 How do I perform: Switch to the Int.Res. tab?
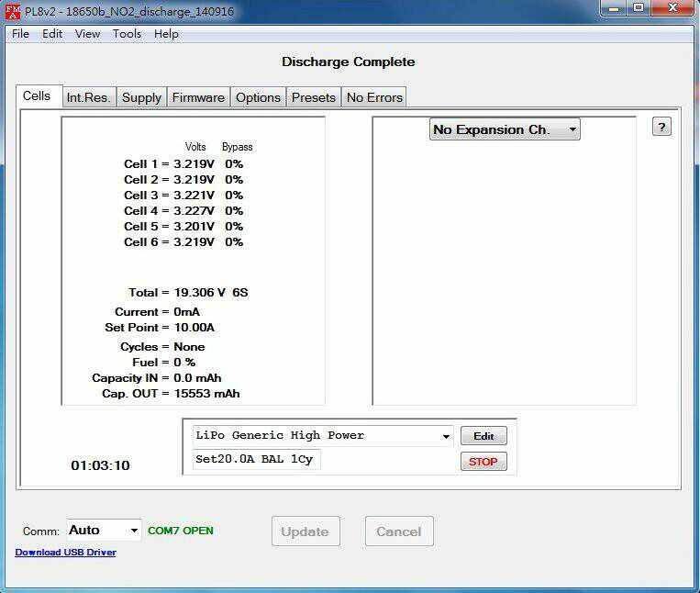point(88,97)
